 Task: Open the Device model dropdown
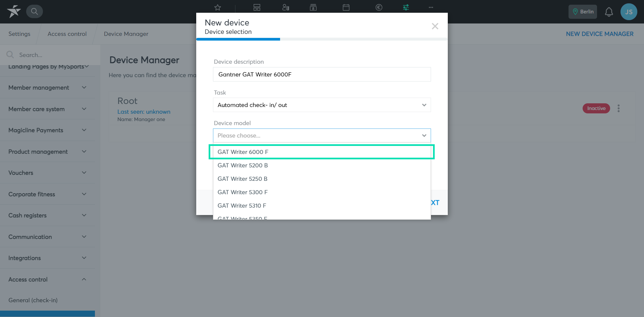[x=322, y=136]
